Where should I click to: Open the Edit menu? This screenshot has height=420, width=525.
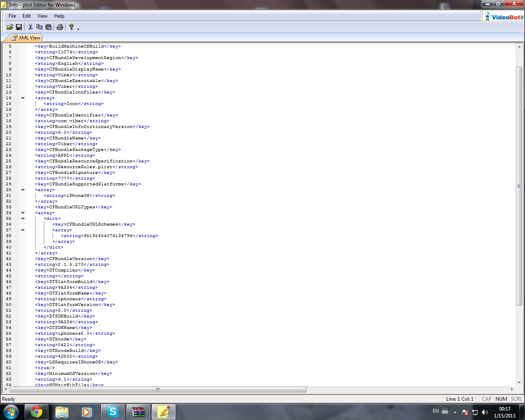pos(27,16)
